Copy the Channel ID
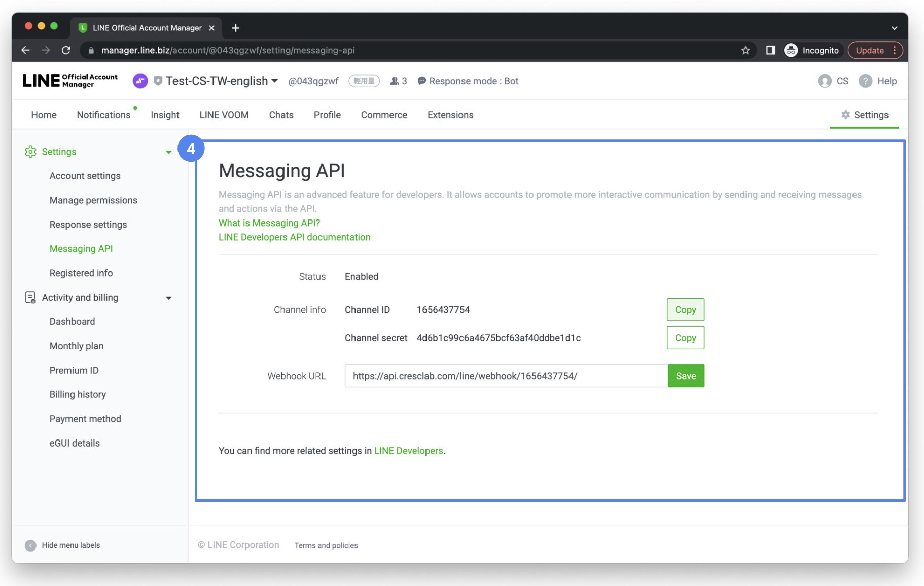 [685, 309]
